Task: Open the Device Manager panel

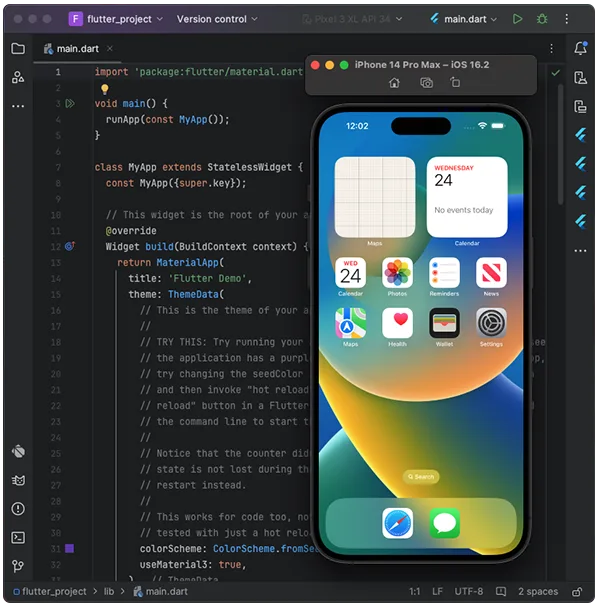Action: 580,77
